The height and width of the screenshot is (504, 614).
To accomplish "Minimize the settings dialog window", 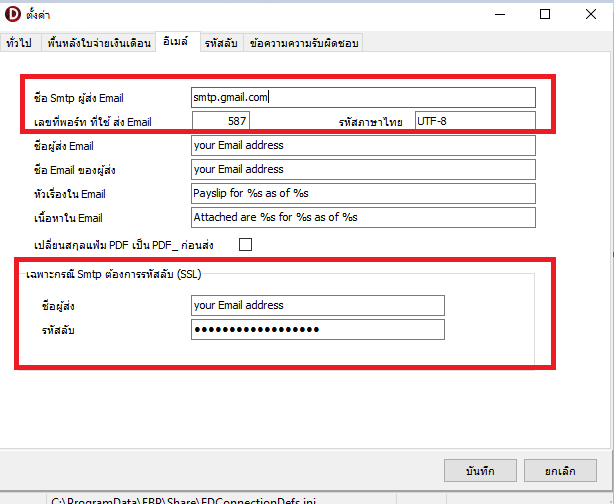I will point(499,15).
